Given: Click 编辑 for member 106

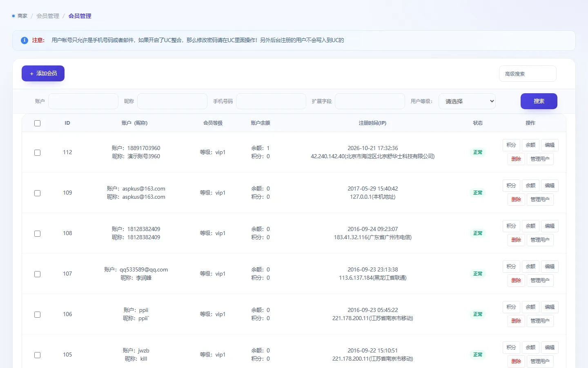Looking at the screenshot, I should 550,307.
